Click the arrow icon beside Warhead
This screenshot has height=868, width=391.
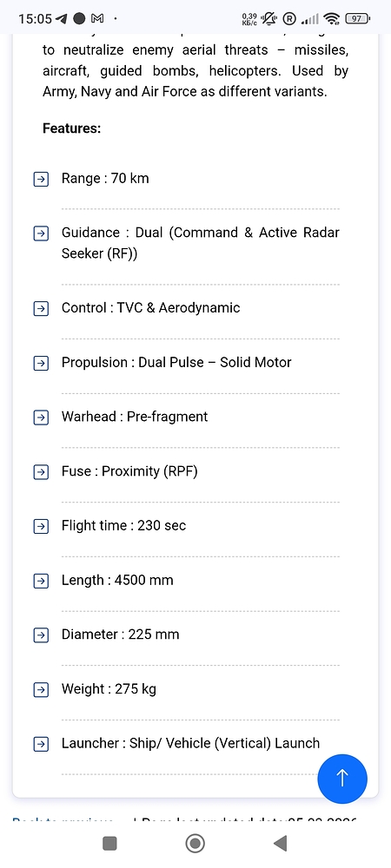tap(41, 418)
